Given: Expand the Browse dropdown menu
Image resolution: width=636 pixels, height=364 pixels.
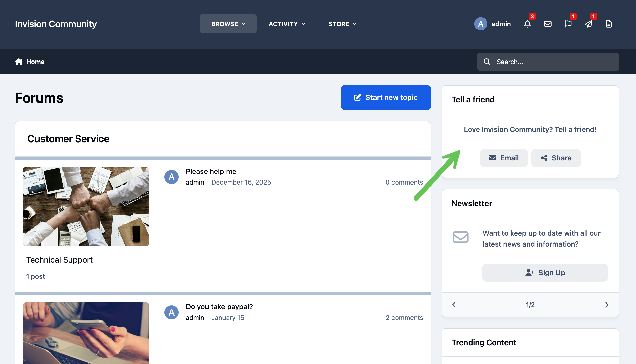Looking at the screenshot, I should pos(228,24).
